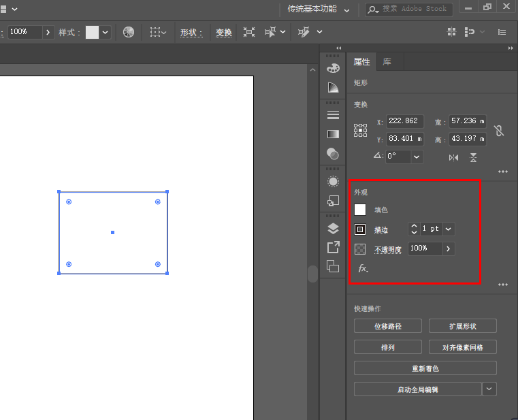Click the Isolate Selected Object icon
The height and width of the screenshot is (420, 518).
(x=248, y=32)
